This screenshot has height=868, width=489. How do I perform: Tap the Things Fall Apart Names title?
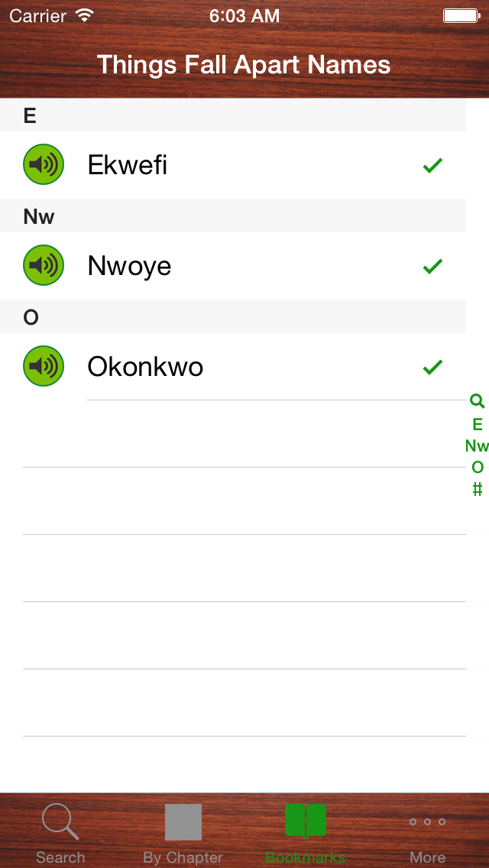[244, 65]
